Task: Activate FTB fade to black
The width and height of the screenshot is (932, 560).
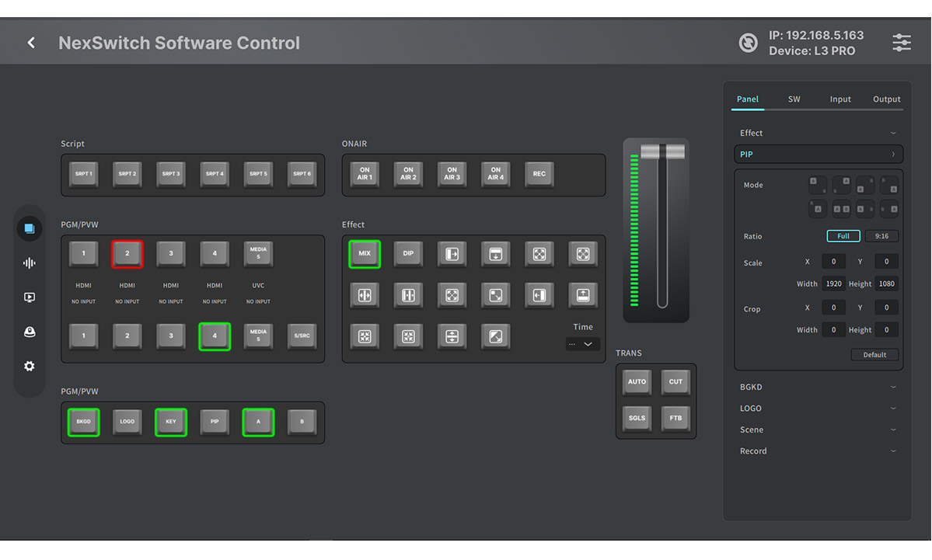Action: pos(675,418)
